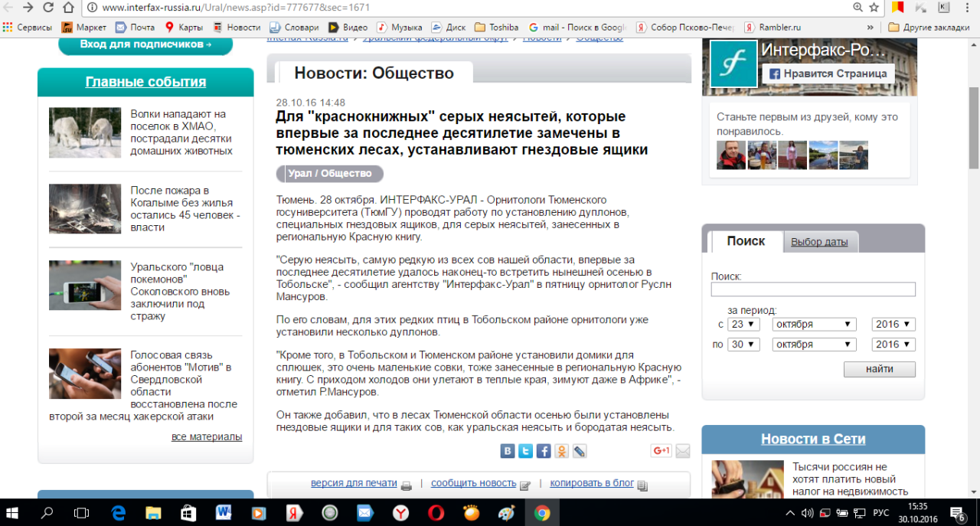Image resolution: width=980 pixels, height=526 pixels.
Task: Open Paint app from taskbar
Action: click(506, 512)
